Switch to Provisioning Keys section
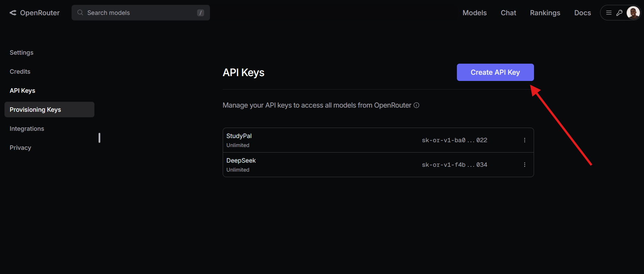Viewport: 644px width, 274px height. tap(35, 110)
